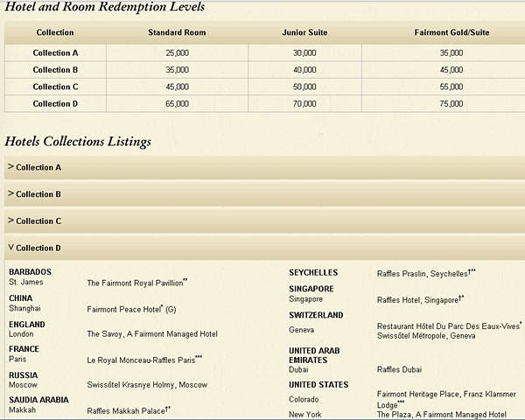Click the Geneva city label
This screenshot has height=420, width=525.
[301, 330]
